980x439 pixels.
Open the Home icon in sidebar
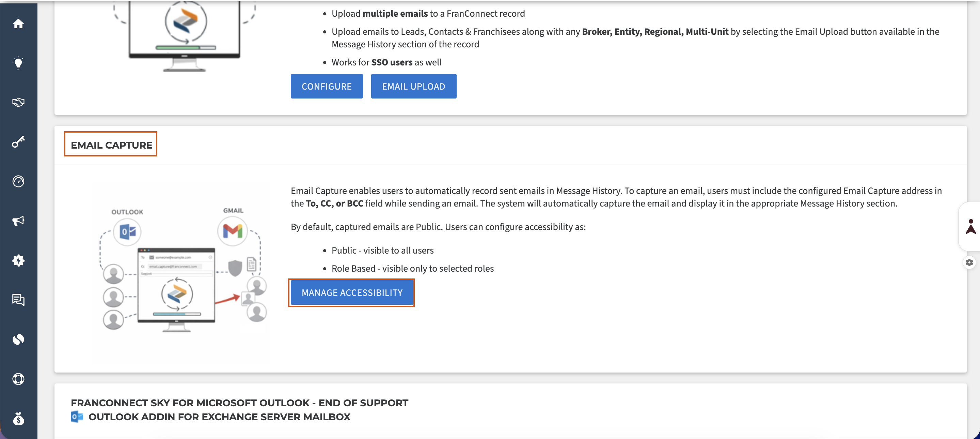[18, 24]
